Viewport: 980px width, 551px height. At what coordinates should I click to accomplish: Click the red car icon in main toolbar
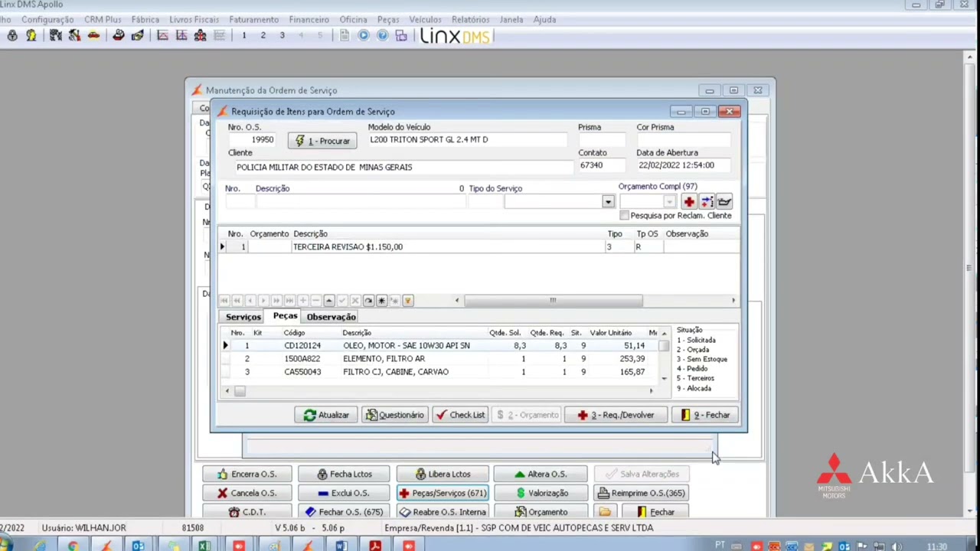[93, 35]
